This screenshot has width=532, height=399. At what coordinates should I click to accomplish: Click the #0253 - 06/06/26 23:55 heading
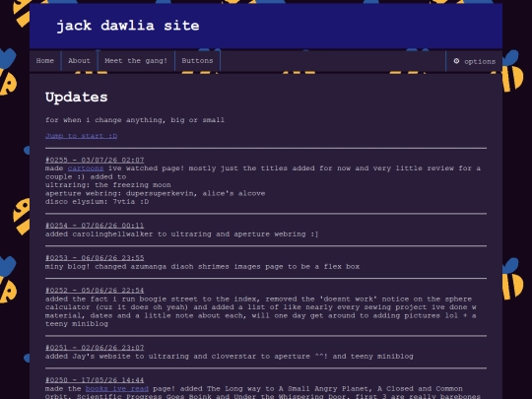tap(95, 258)
